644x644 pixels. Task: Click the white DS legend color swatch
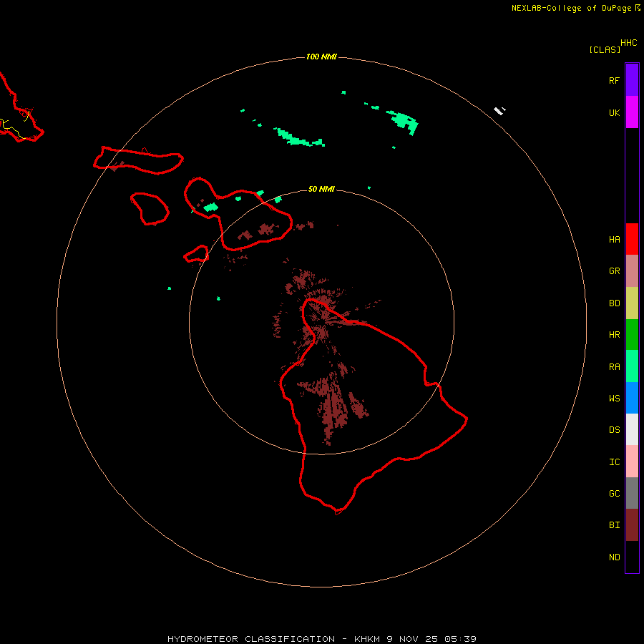pos(632,429)
